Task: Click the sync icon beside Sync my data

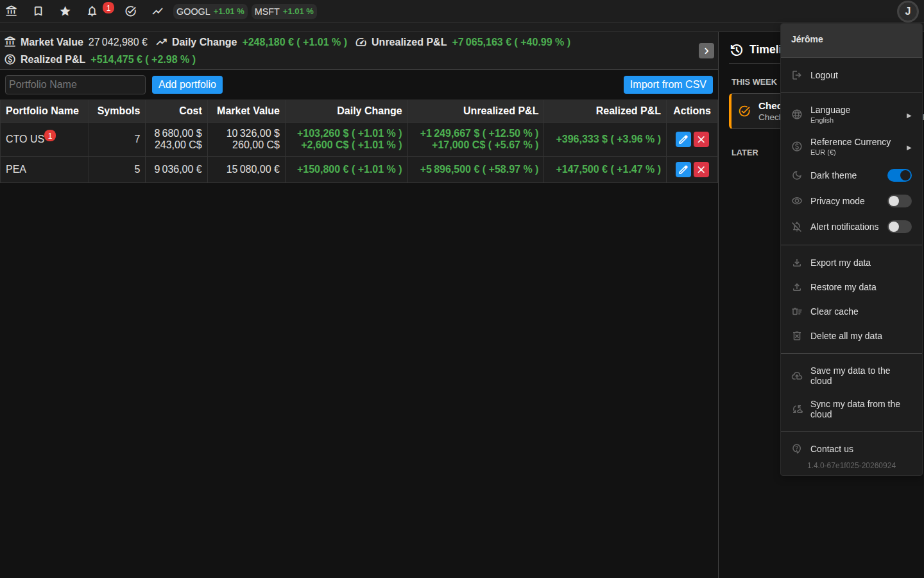Action: tap(797, 409)
